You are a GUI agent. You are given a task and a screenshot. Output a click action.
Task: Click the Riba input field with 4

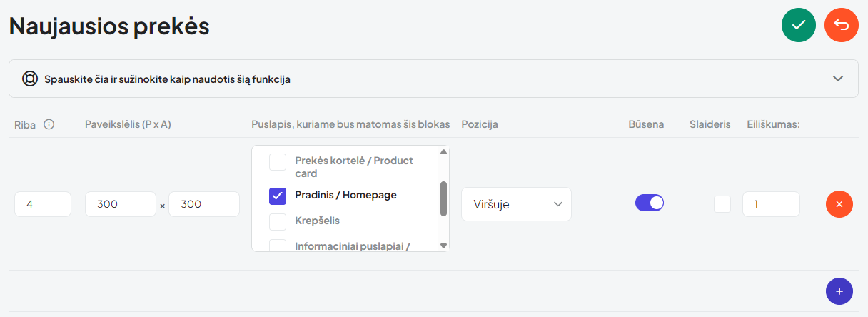click(43, 204)
